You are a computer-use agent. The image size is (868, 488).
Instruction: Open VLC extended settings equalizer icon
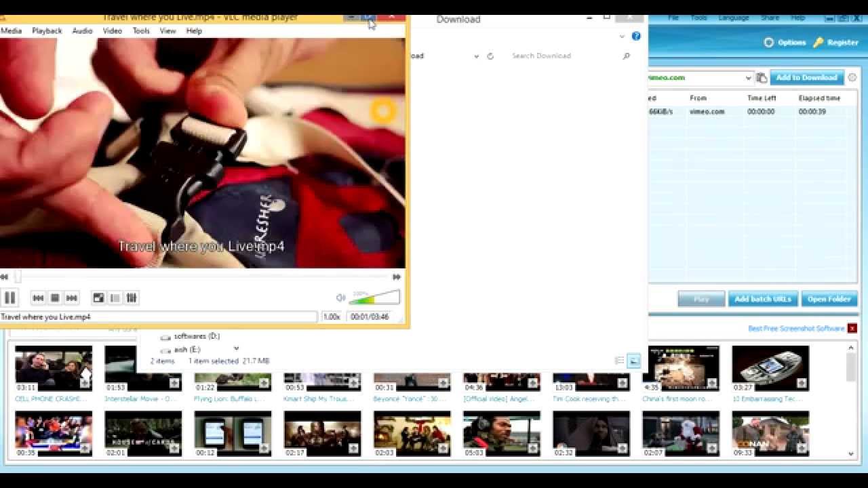132,298
